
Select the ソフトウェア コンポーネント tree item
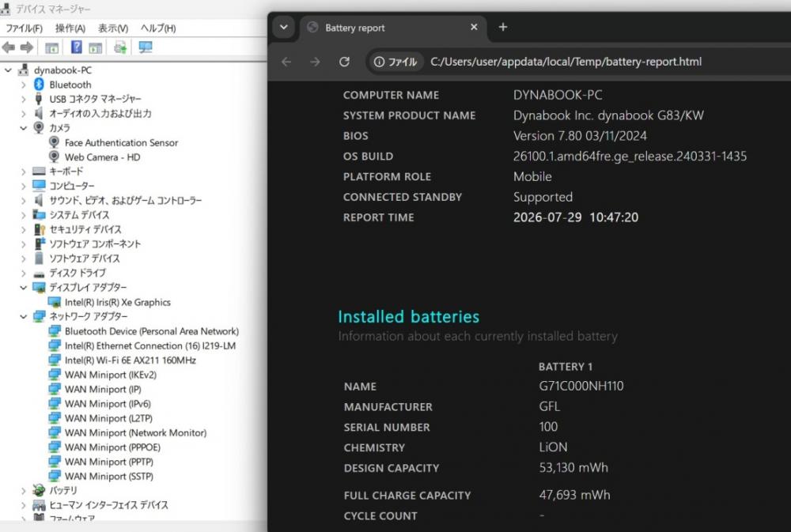pyautogui.click(x=95, y=244)
